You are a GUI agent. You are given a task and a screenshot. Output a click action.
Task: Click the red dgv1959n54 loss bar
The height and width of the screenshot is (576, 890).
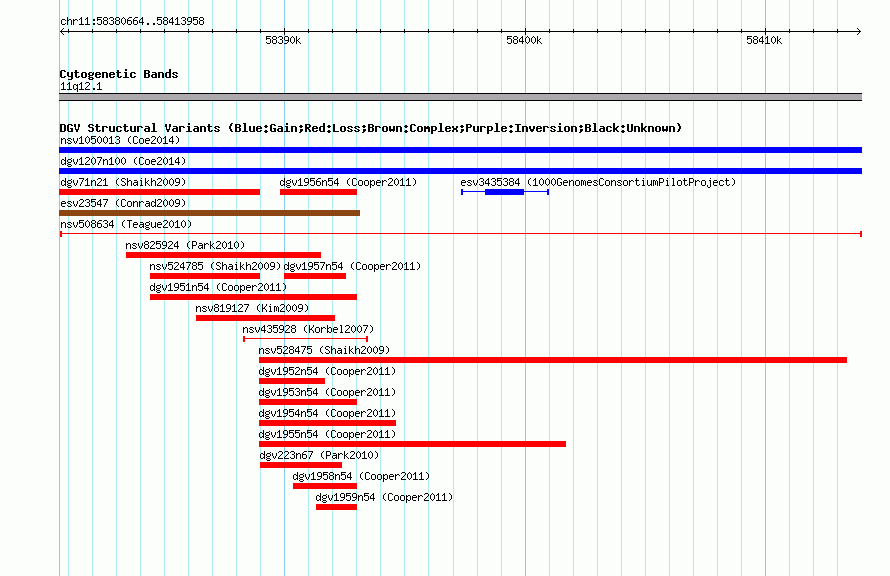(337, 507)
